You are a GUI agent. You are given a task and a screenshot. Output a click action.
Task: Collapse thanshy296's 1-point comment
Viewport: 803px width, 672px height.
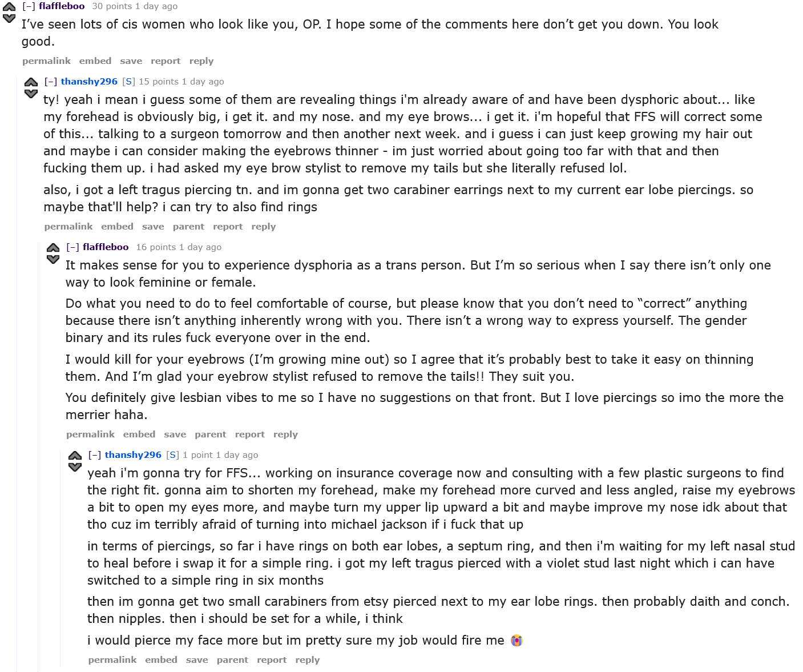point(95,455)
